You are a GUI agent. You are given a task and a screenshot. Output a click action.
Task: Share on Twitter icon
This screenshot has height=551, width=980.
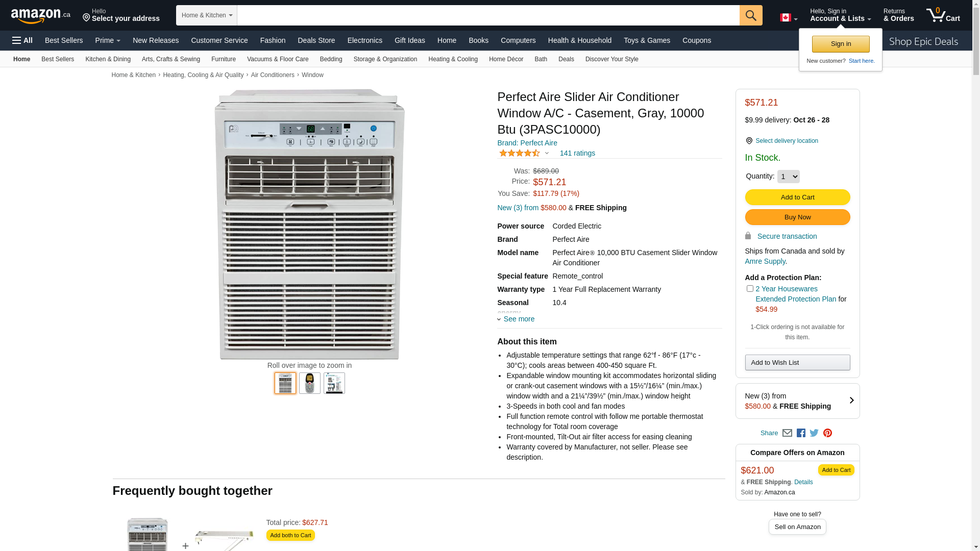pyautogui.click(x=814, y=433)
